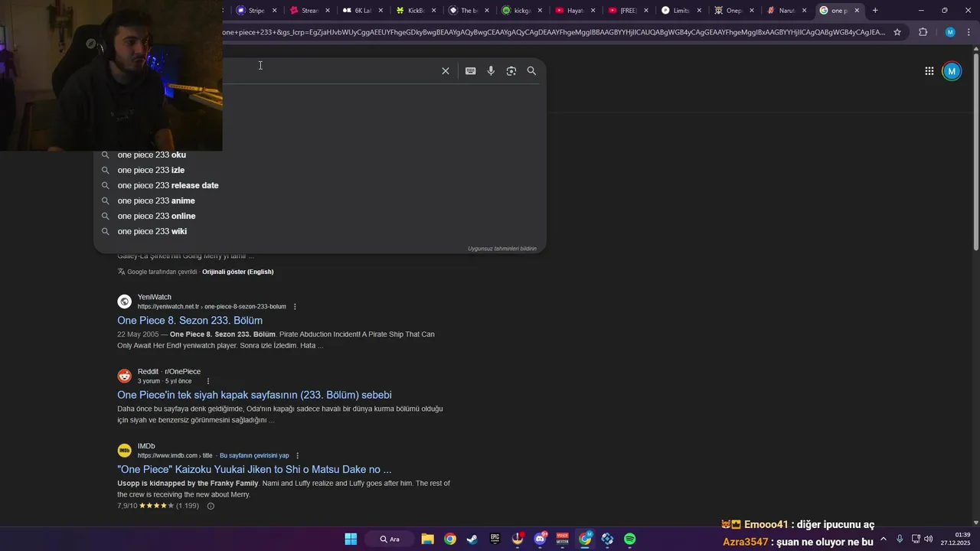This screenshot has width=980, height=551.
Task: Show hidden system tray icons
Action: 883,539
